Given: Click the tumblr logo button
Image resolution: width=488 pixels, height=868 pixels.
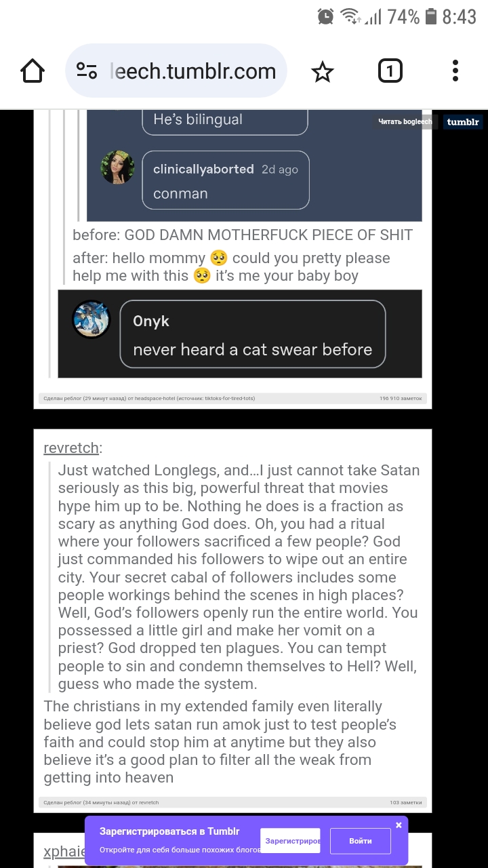Looking at the screenshot, I should point(463,122).
